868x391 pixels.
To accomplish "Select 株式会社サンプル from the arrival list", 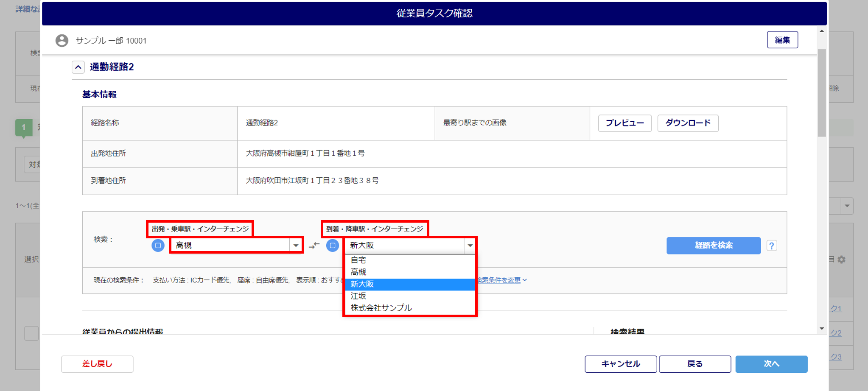I will point(410,308).
